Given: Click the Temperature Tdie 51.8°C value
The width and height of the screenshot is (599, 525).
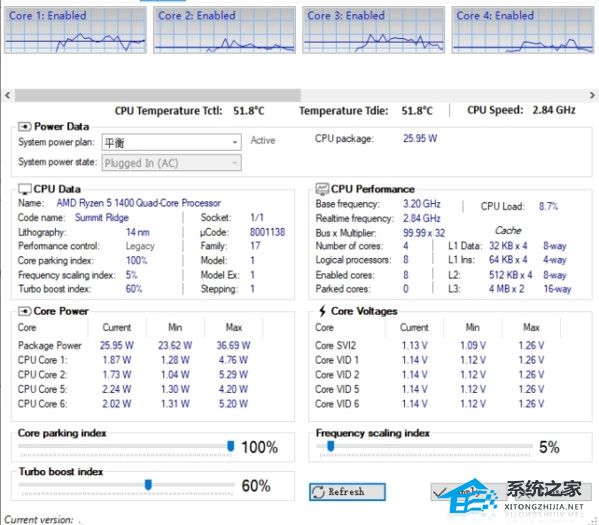Looking at the screenshot, I should point(417,111).
